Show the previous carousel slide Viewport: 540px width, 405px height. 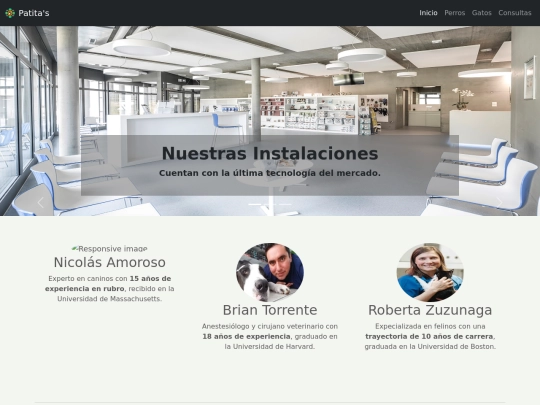point(40,202)
